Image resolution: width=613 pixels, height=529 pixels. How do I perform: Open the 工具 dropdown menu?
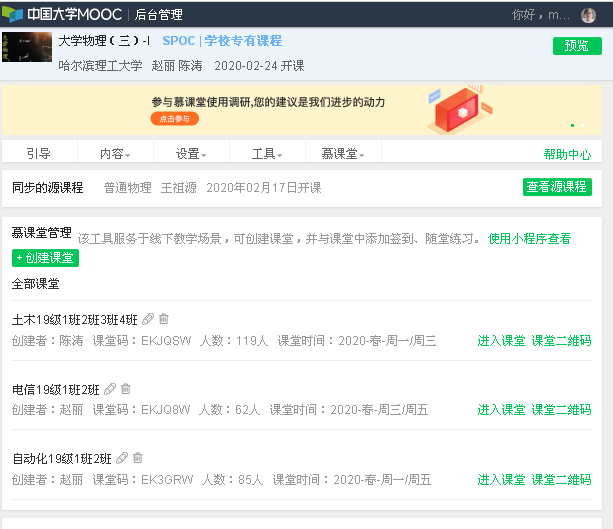(266, 154)
